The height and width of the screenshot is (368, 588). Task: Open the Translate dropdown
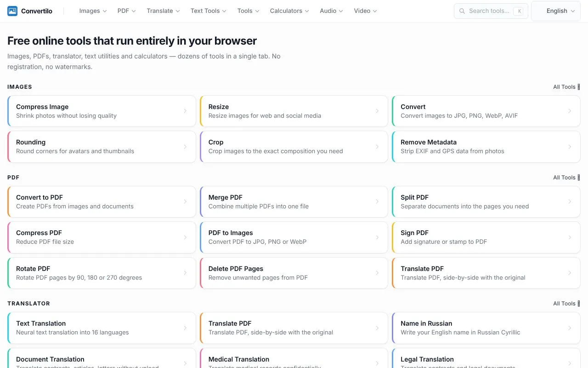tap(163, 11)
